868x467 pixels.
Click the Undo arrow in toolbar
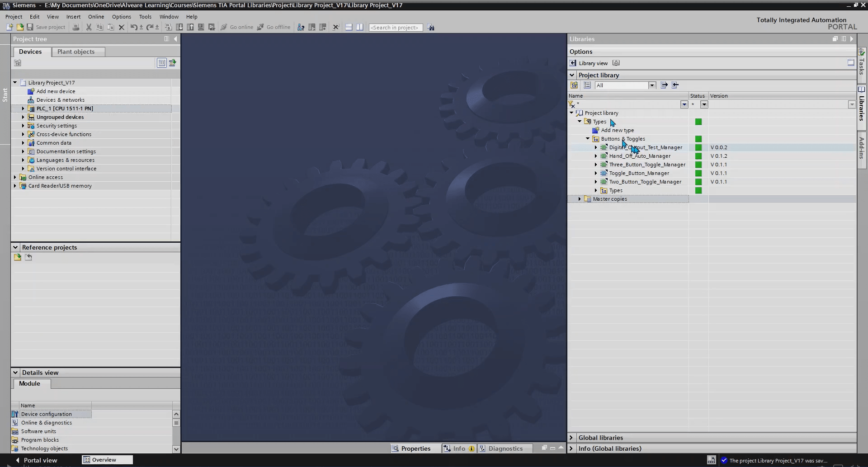[133, 27]
